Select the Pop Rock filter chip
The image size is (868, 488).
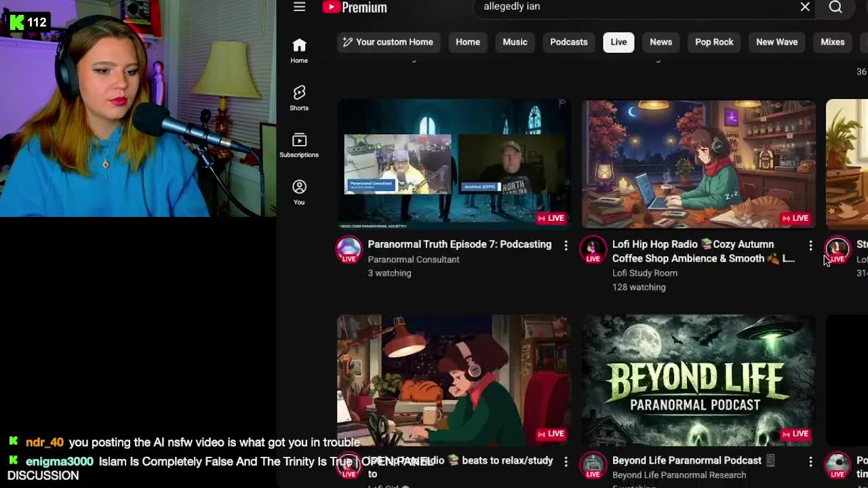[x=714, y=42]
